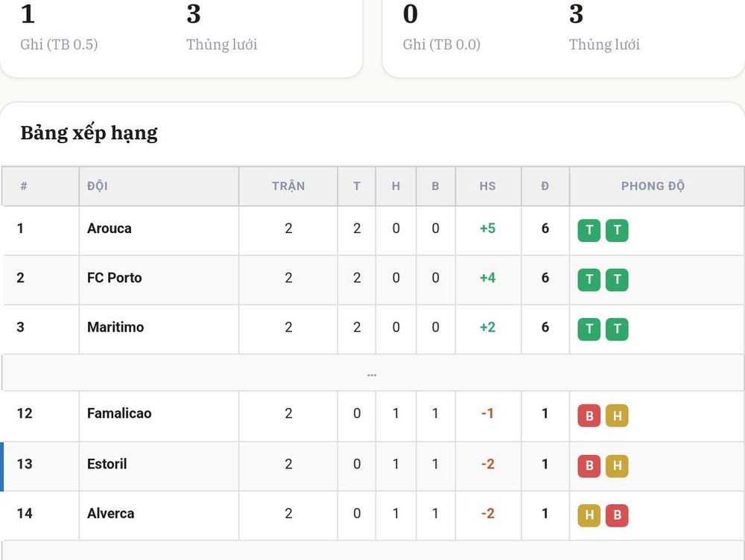Click the ĐỘI column header
Viewport: 745px width, 560px height.
(x=98, y=186)
